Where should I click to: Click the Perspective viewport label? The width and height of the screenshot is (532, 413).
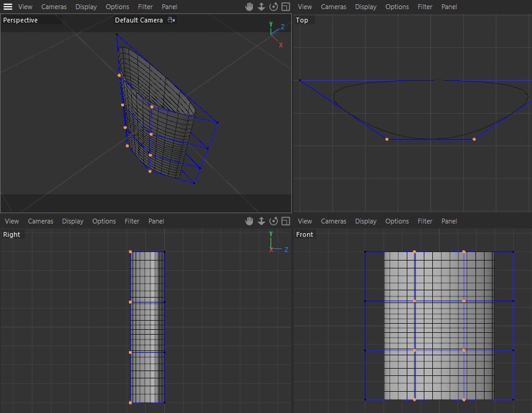pos(20,20)
